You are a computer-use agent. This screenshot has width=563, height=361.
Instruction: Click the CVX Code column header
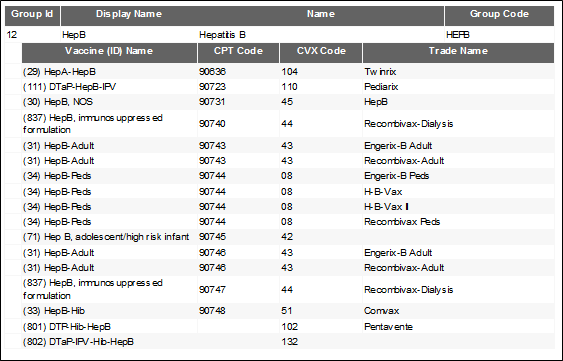pyautogui.click(x=321, y=52)
